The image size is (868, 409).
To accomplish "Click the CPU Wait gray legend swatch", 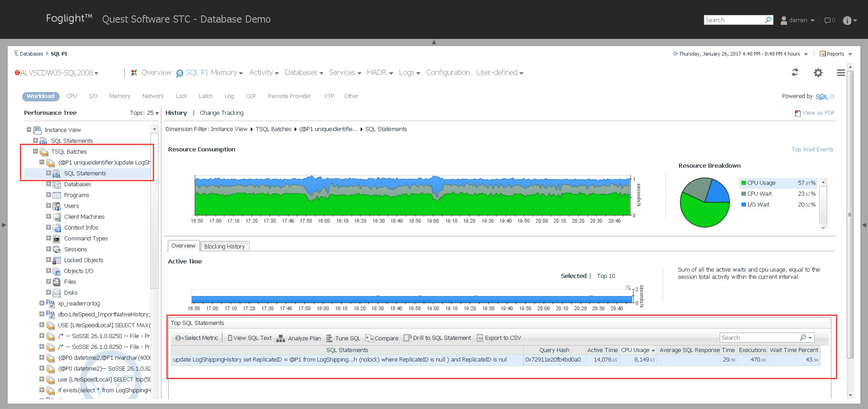I will pyautogui.click(x=744, y=194).
